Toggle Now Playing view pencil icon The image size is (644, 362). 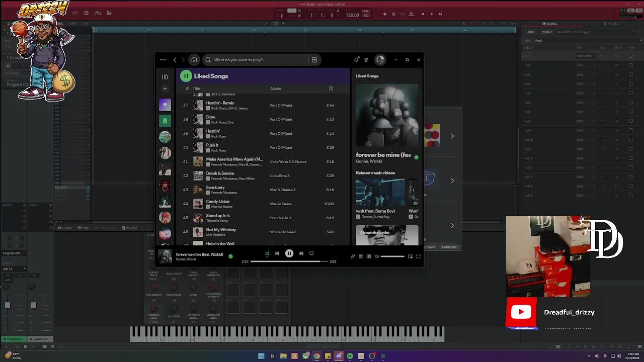click(x=353, y=256)
